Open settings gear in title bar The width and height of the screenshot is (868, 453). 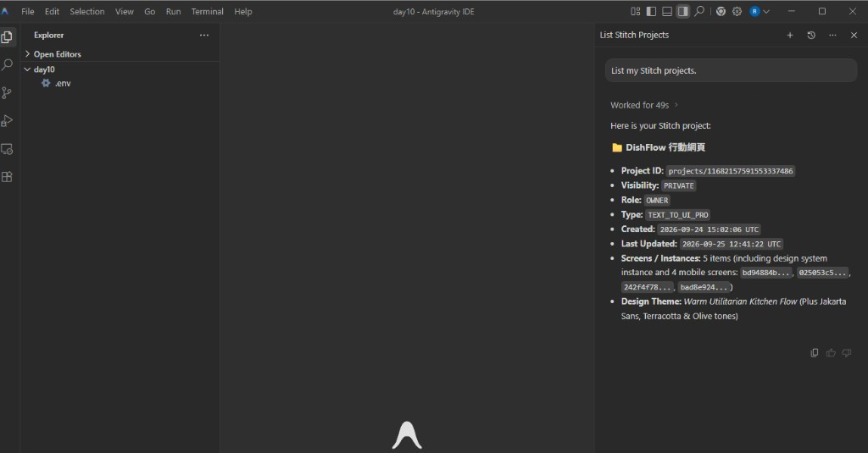click(x=737, y=11)
